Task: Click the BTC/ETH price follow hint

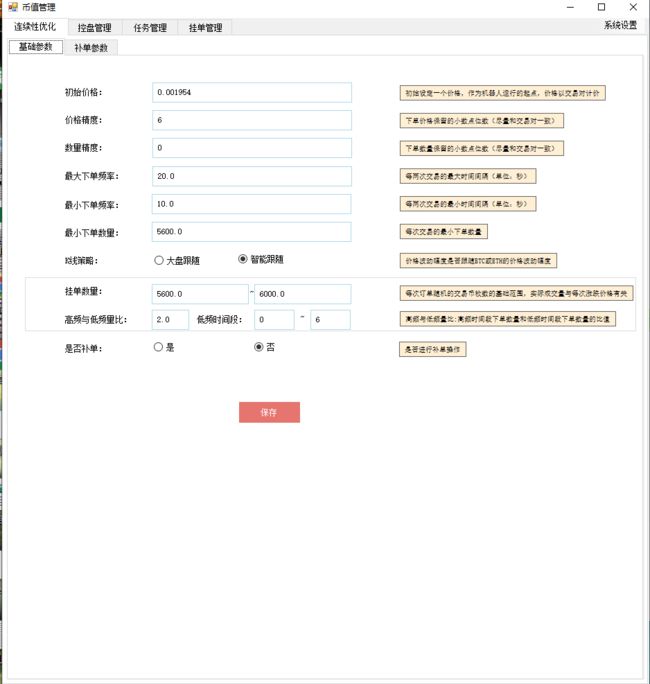Action: click(x=479, y=261)
